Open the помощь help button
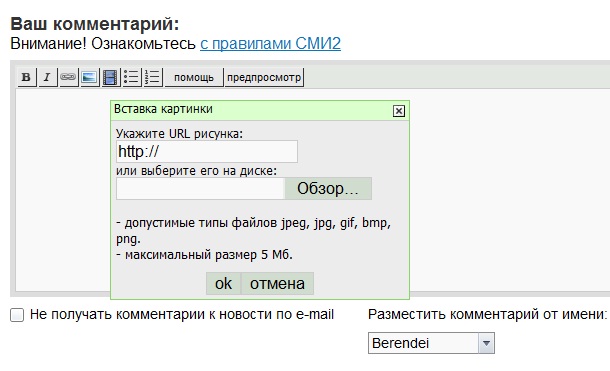This screenshot has width=610, height=371. pos(194,77)
